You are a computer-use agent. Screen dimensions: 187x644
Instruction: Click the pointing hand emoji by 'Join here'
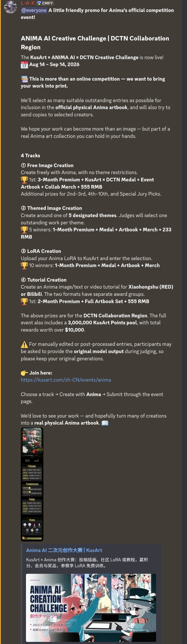[x=24, y=373]
